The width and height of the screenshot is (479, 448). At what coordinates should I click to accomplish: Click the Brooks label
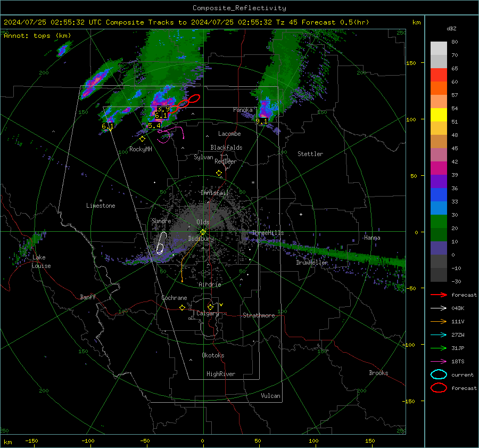(378, 373)
